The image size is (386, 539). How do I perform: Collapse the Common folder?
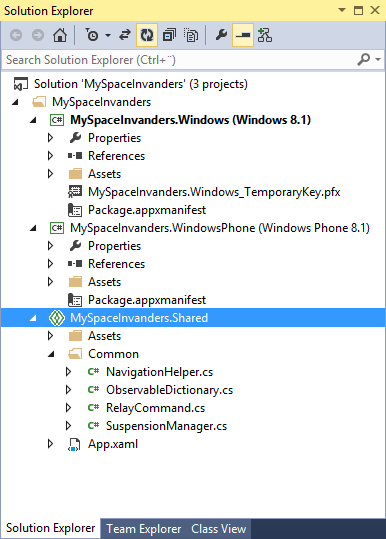pos(51,354)
